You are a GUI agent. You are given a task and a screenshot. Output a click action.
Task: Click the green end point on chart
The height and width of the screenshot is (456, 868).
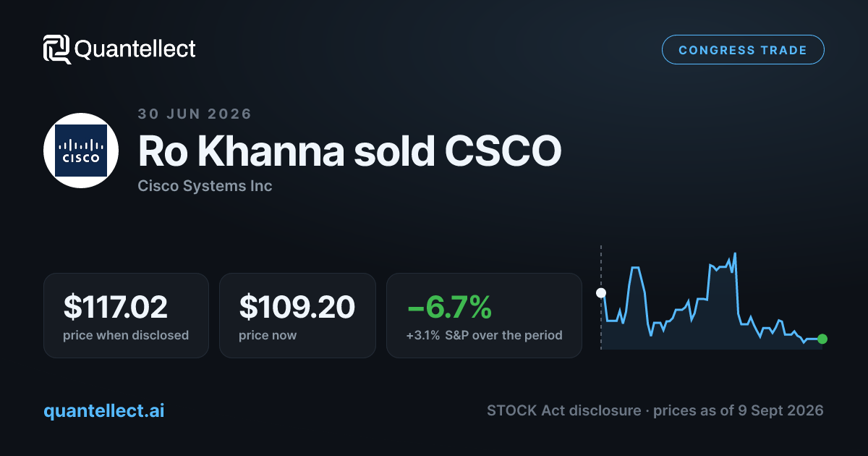click(822, 339)
